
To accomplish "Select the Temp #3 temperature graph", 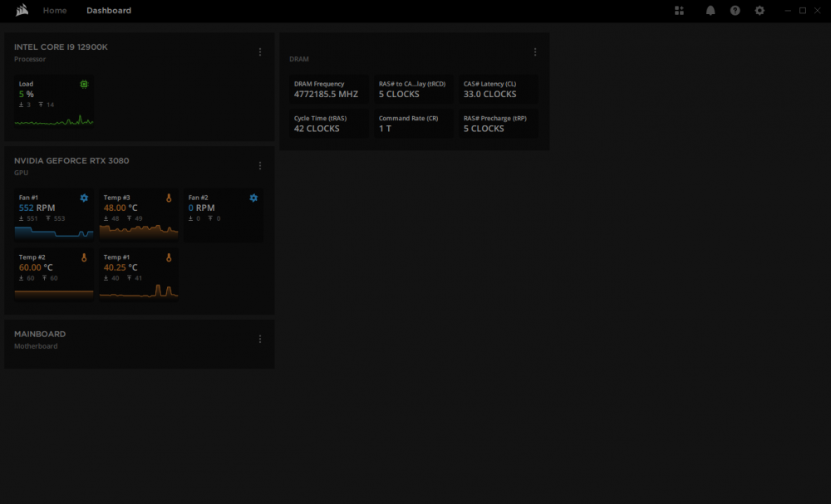I will point(139,232).
